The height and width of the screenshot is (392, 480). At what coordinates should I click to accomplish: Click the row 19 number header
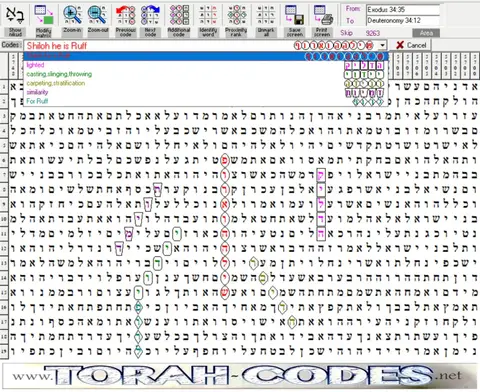click(x=4, y=351)
